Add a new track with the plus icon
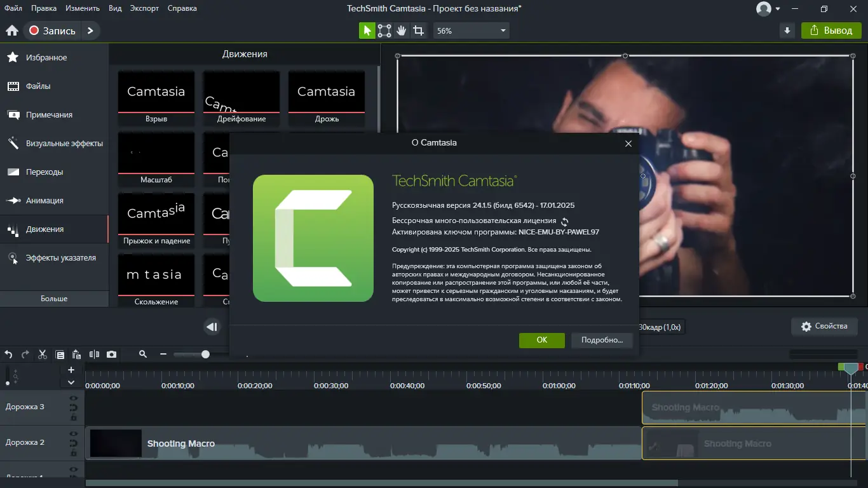The image size is (868, 488). coord(71,370)
